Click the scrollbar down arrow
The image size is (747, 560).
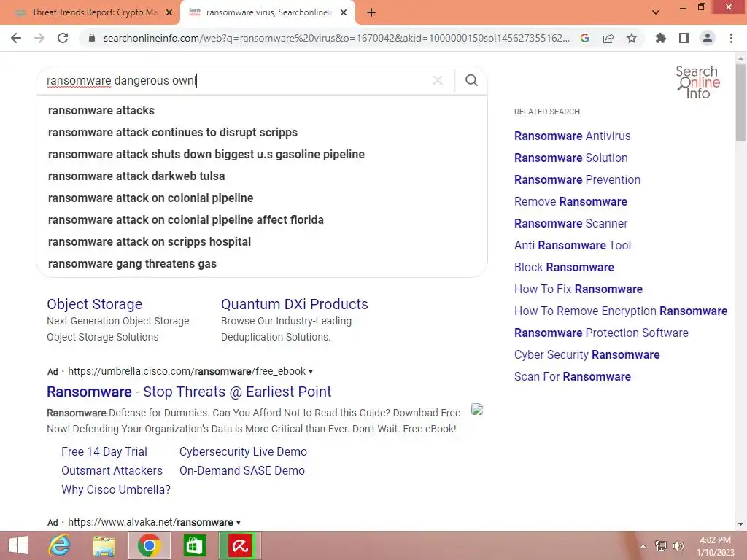740,524
